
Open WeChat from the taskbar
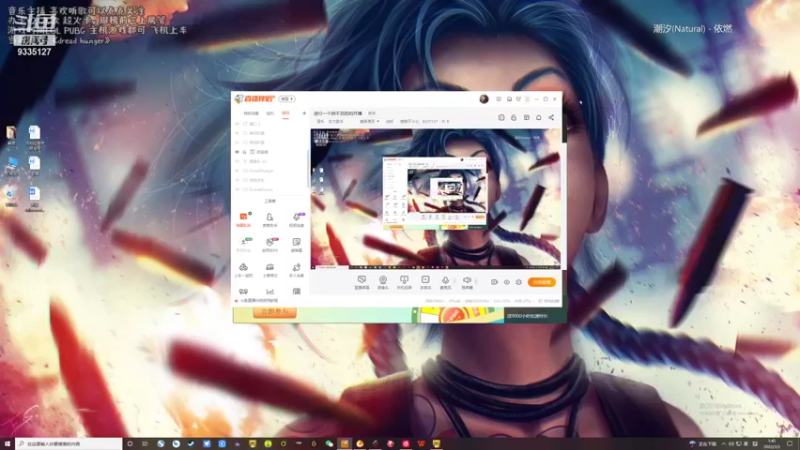[329, 444]
